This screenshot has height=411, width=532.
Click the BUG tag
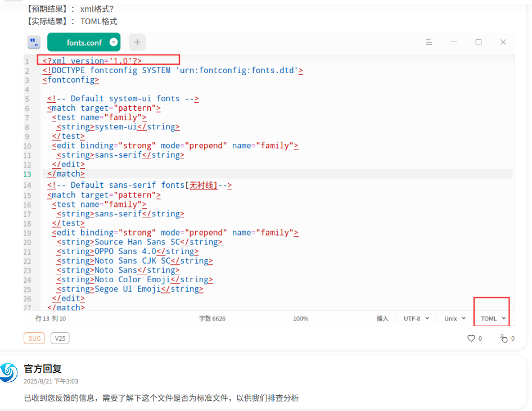point(34,338)
